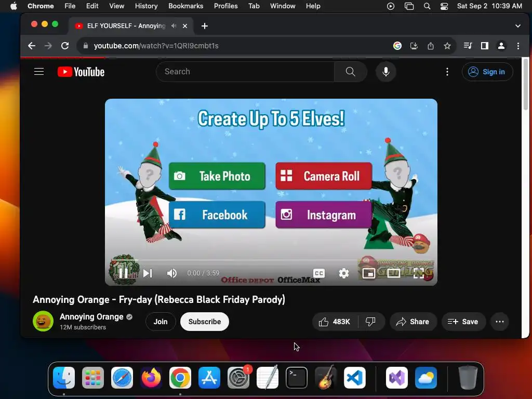Open Control Center in menu bar
Viewport: 532px width, 399px height.
coord(444,6)
